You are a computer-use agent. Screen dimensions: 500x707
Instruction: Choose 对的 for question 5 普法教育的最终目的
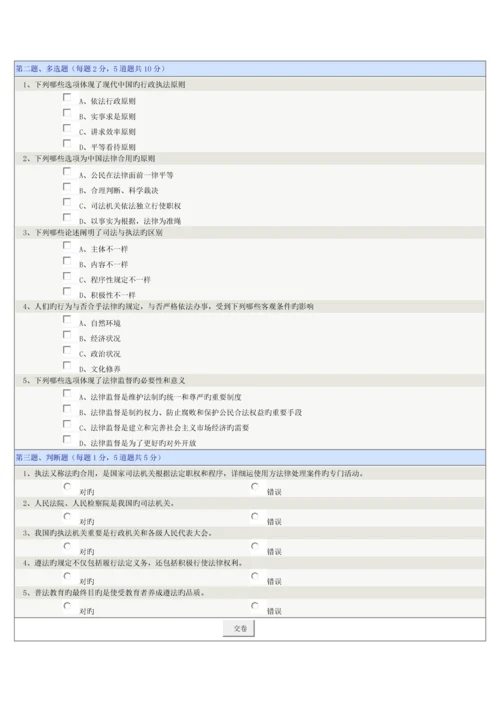[67, 606]
